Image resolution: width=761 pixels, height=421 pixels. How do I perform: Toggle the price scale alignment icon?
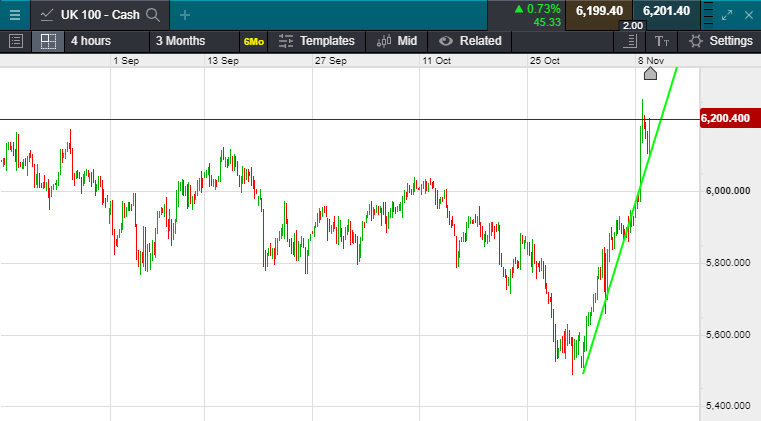point(629,41)
